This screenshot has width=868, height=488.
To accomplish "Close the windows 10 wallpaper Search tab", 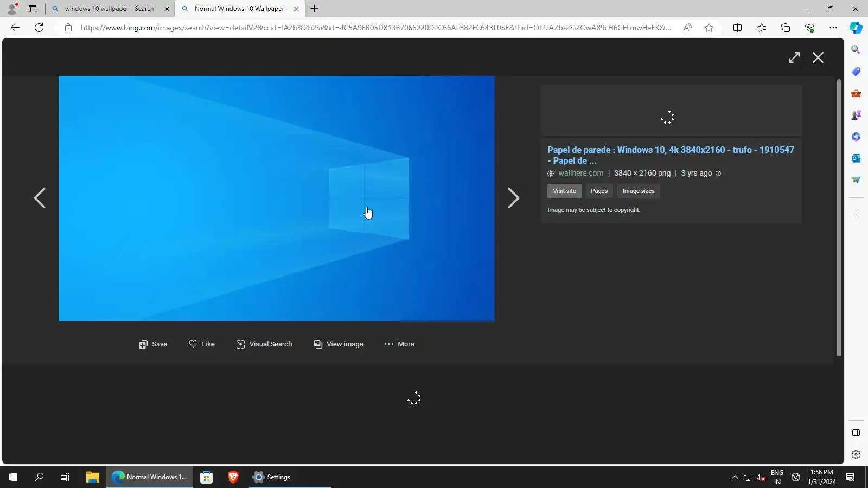I will pyautogui.click(x=167, y=9).
